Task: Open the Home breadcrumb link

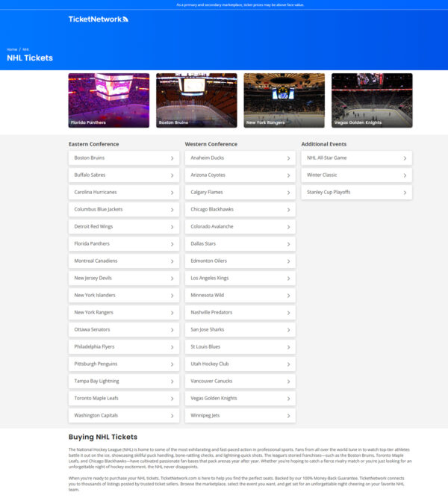Action: (x=12, y=49)
